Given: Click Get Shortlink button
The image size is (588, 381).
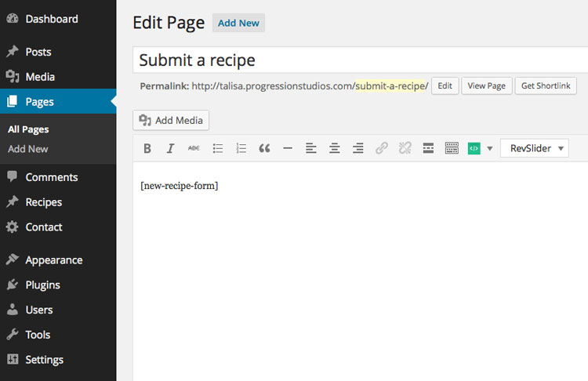Looking at the screenshot, I should click(546, 86).
